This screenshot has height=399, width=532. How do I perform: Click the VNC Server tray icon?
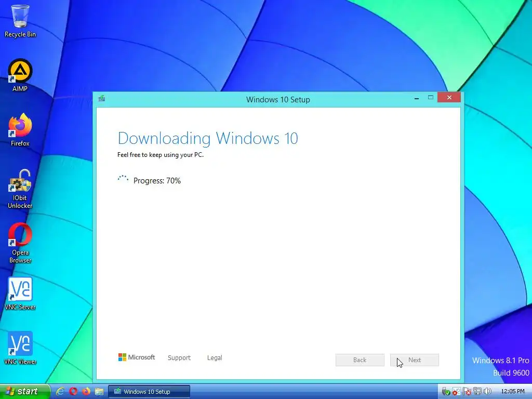pyautogui.click(x=456, y=392)
